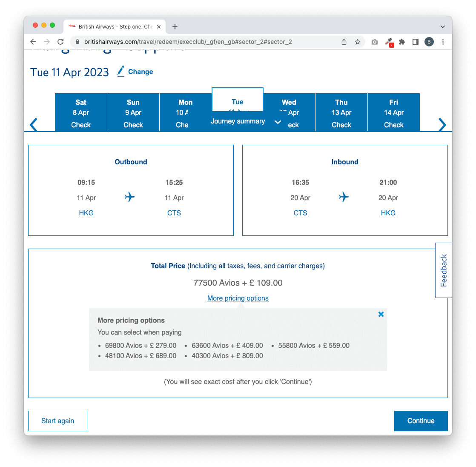Click the 77500 Avios + £ 109.00 total price
This screenshot has height=467, width=476.
click(x=238, y=283)
